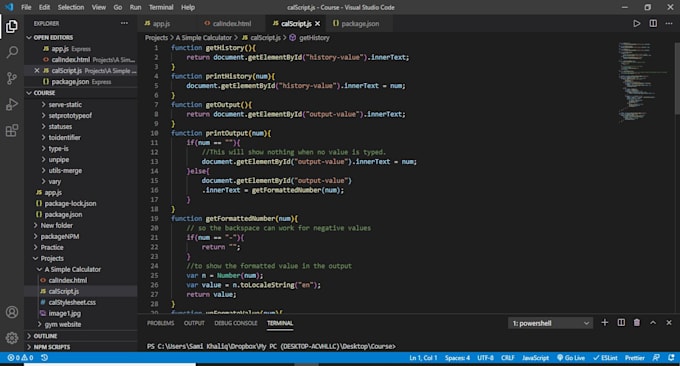The image size is (680, 366).
Task: Close the calScript.js editor tab
Action: point(317,24)
